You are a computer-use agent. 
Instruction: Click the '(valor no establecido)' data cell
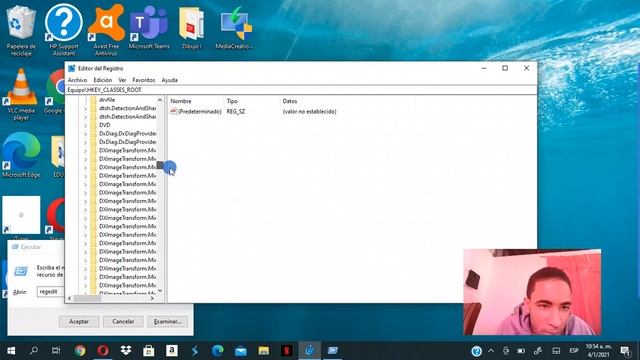coord(309,111)
